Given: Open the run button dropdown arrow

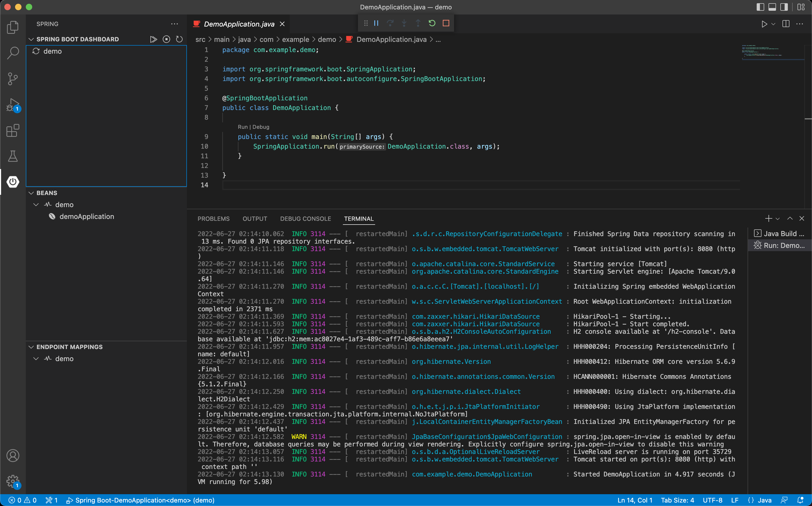Looking at the screenshot, I should (x=774, y=24).
